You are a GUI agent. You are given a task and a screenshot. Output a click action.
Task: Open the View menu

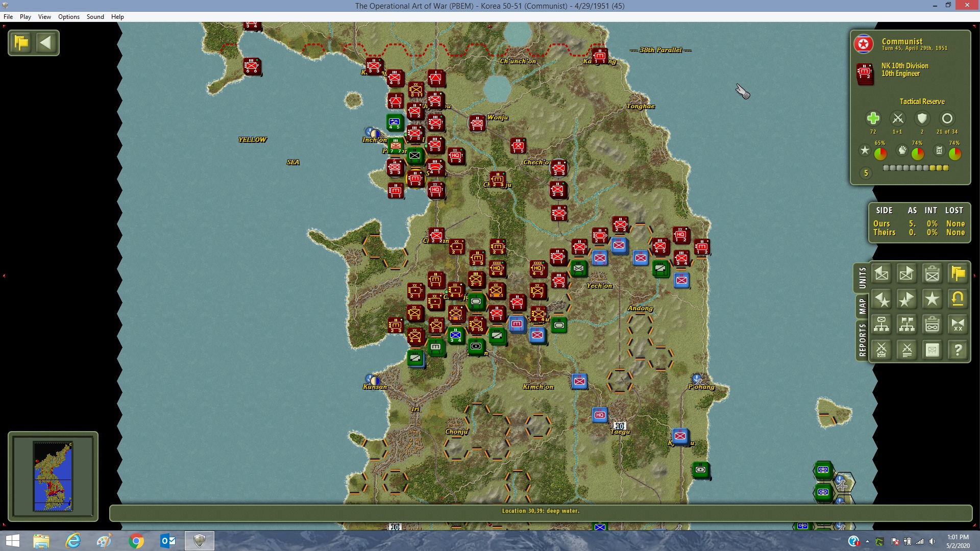[x=44, y=17]
